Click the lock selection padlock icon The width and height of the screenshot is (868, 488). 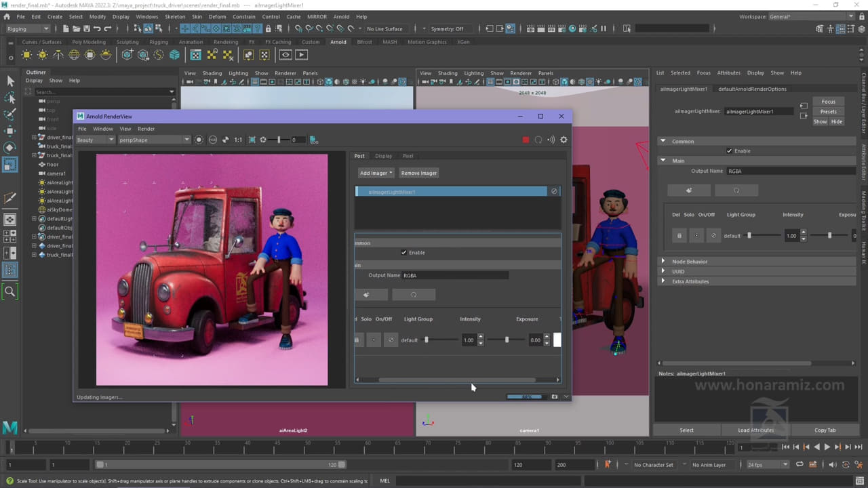(x=269, y=28)
